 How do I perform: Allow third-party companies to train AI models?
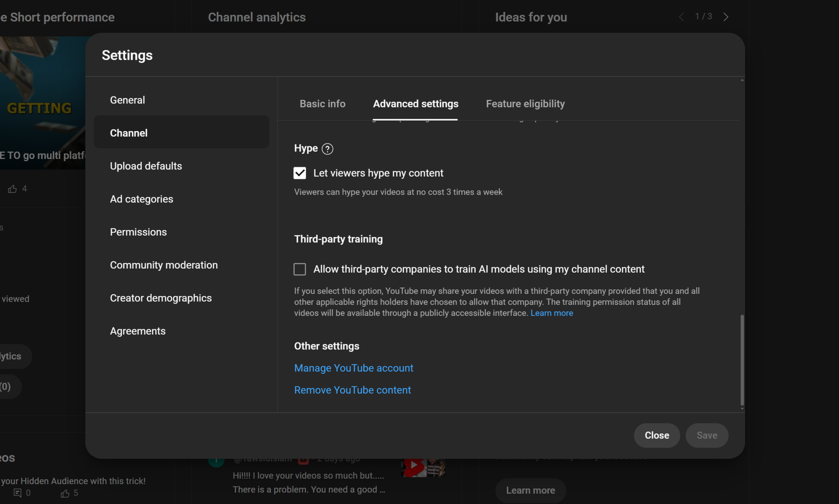(299, 269)
